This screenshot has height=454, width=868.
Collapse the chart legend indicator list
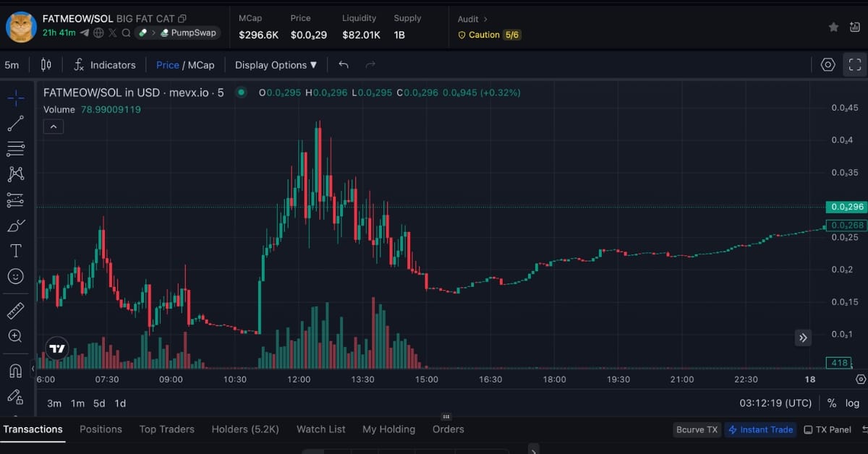coord(54,127)
